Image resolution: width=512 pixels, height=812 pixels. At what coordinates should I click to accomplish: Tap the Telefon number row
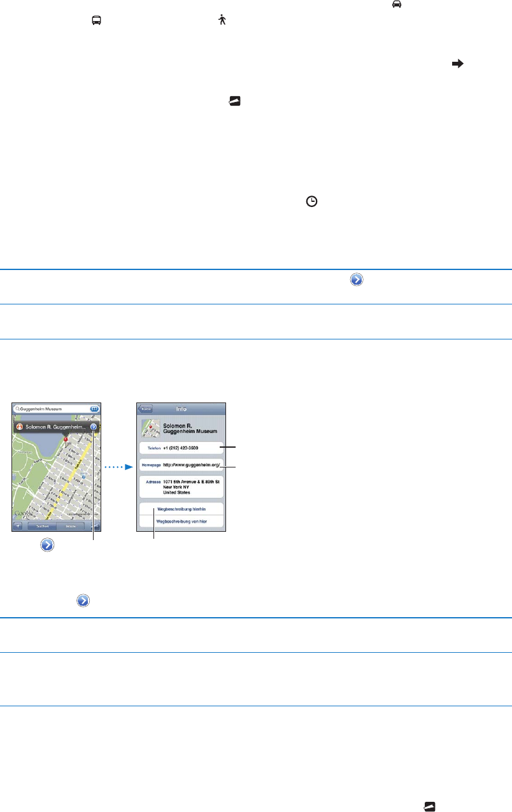181,449
